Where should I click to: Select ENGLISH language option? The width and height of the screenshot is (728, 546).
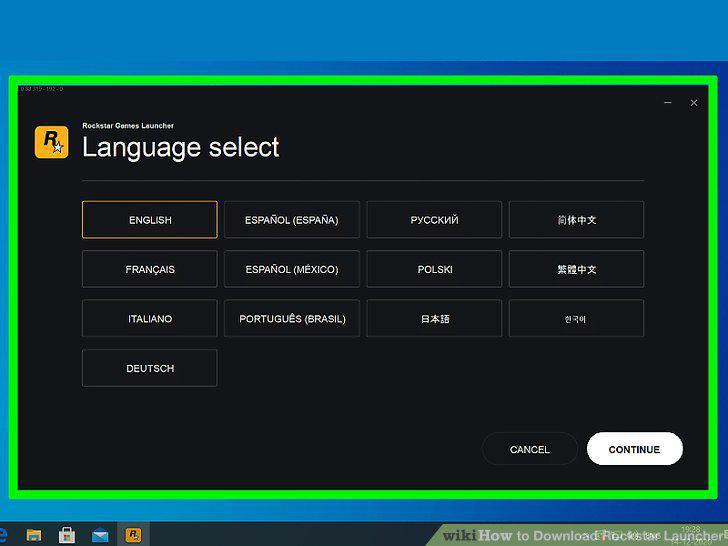(150, 220)
